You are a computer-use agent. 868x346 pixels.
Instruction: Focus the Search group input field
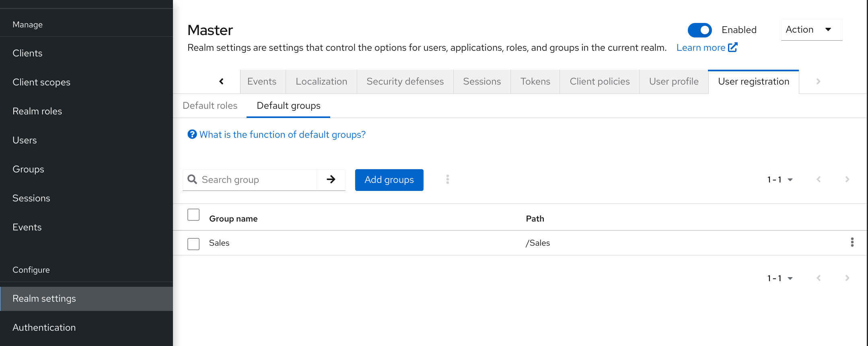257,180
